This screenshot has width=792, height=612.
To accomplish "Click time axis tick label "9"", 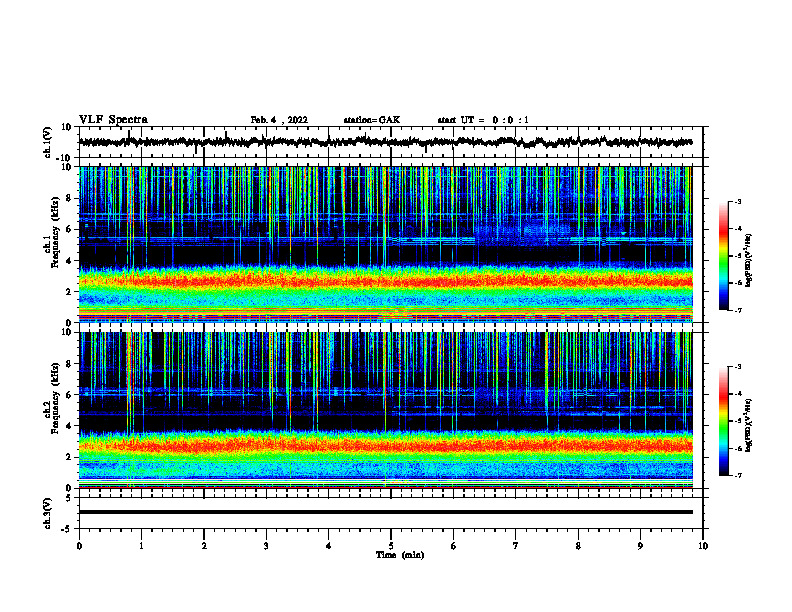I will [640, 546].
